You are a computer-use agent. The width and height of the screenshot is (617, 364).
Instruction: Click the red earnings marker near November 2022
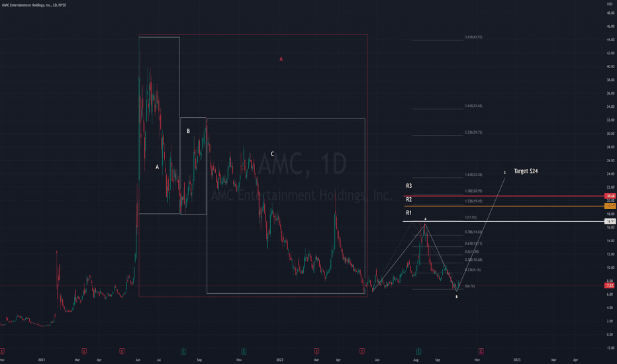(481, 351)
